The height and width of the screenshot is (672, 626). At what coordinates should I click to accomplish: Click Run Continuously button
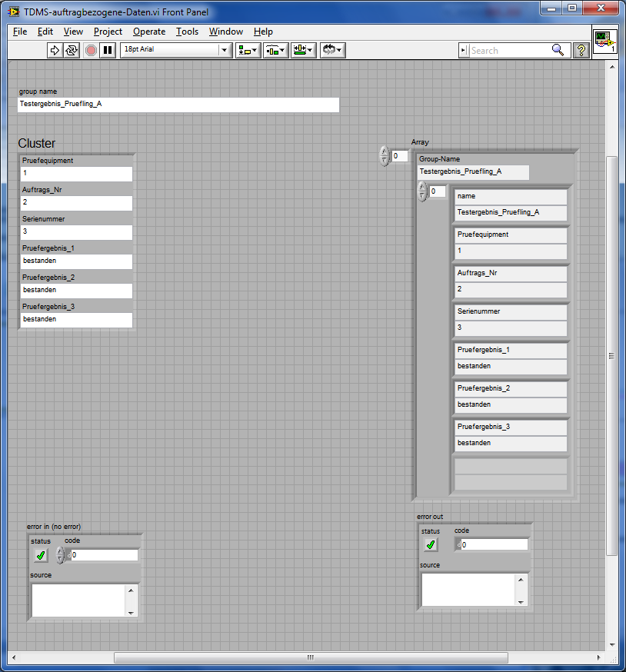(x=72, y=50)
